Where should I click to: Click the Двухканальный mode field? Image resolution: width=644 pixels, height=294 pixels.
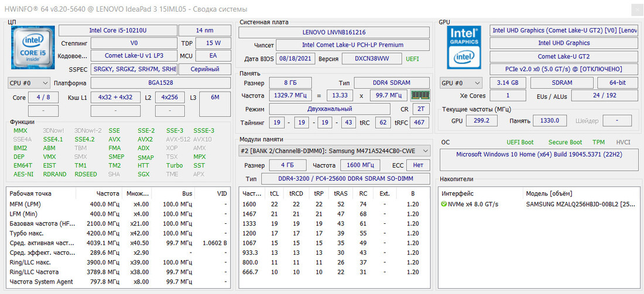pos(330,109)
